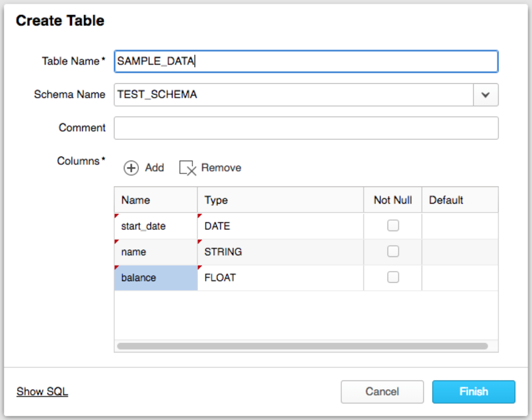Enable Not Null for start_date column
This screenshot has width=532, height=420.
pyautogui.click(x=393, y=226)
